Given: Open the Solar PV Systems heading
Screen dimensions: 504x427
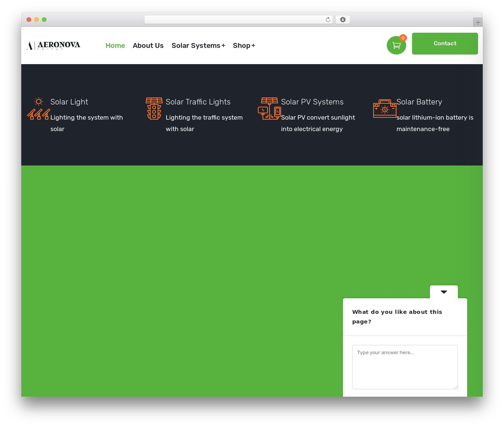Looking at the screenshot, I should click(x=312, y=102).
